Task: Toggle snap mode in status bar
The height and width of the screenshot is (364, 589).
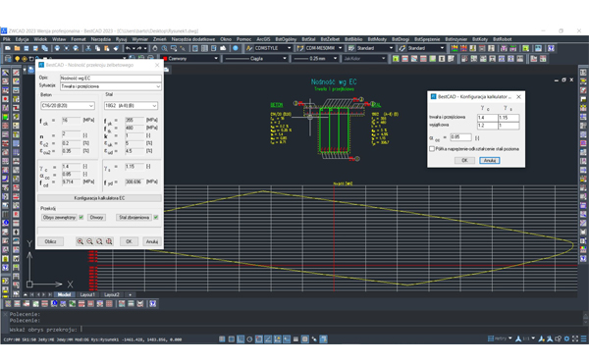Action: tap(222, 339)
